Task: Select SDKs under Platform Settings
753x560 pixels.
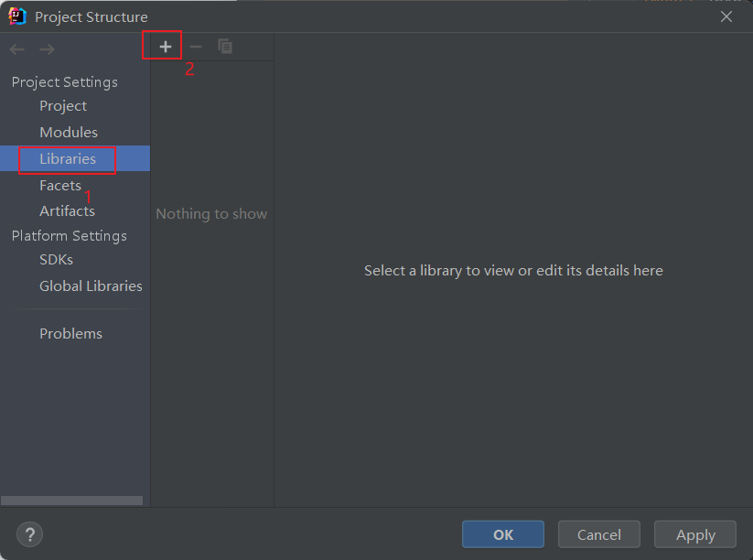Action: click(56, 259)
